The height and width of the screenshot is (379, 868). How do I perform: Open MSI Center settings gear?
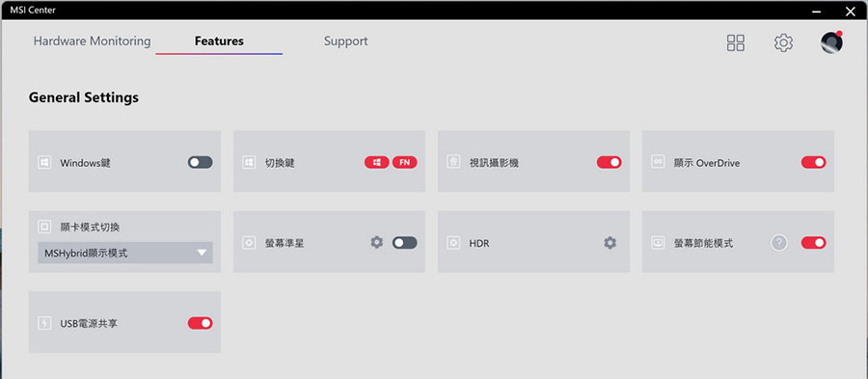(783, 42)
